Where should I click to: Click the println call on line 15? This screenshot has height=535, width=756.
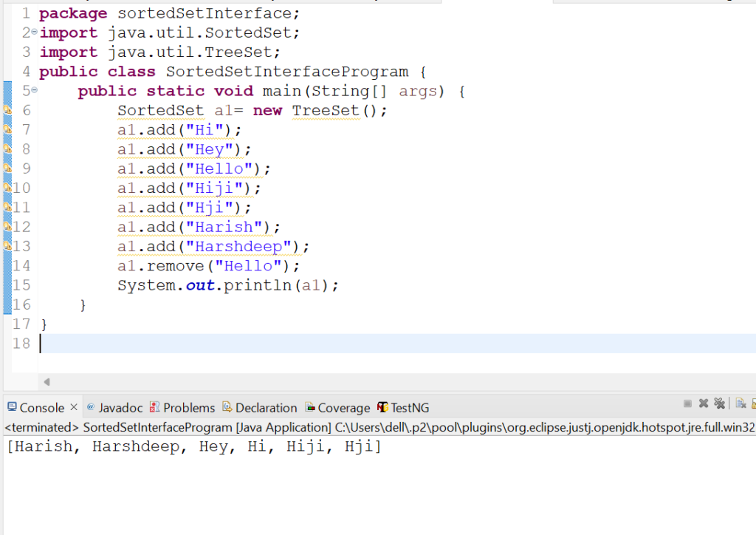[x=258, y=285]
